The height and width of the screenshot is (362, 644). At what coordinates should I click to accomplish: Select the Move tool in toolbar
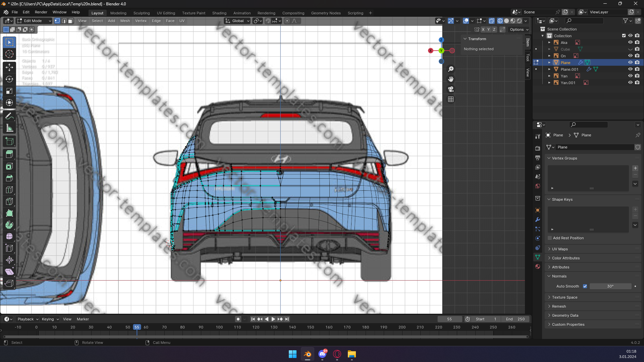(9, 67)
